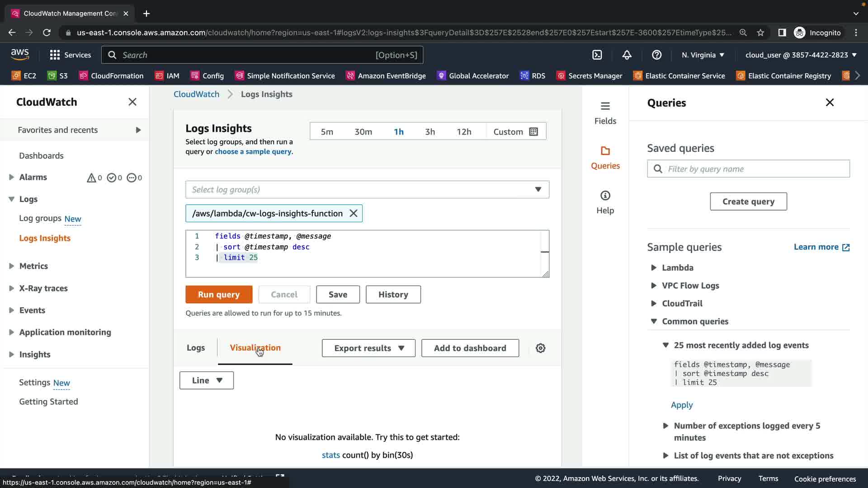Open query results settings gear
The image size is (868, 488).
point(540,348)
